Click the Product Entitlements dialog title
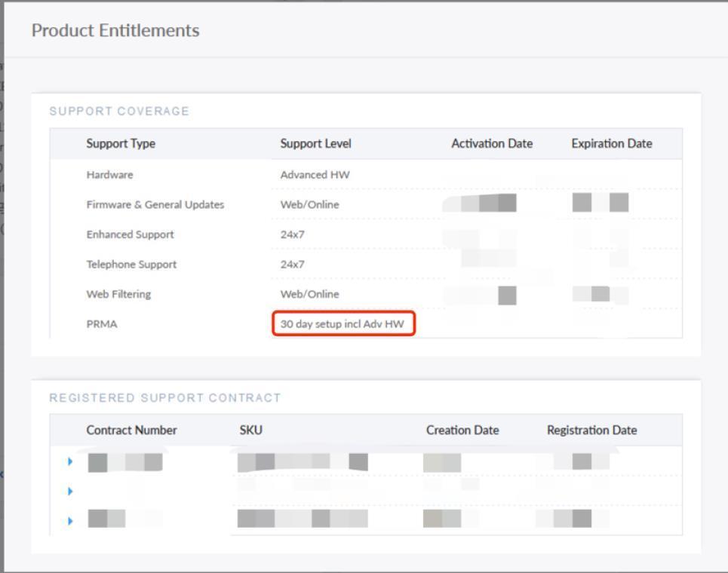728x573 pixels. point(115,31)
